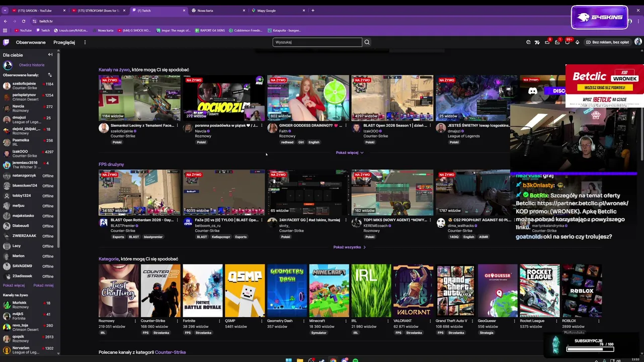Screen dimensions: 644x362
Task: Open Geometry Dash category cover
Action: [287, 291]
